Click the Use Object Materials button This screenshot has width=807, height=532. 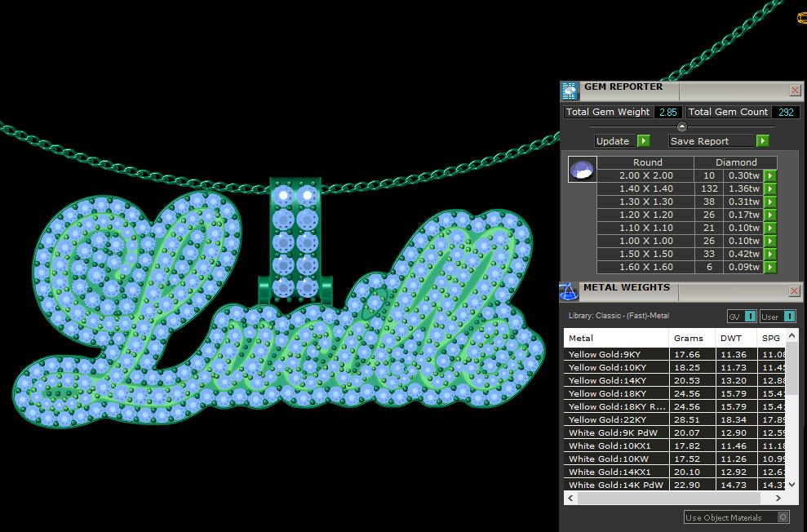click(737, 517)
